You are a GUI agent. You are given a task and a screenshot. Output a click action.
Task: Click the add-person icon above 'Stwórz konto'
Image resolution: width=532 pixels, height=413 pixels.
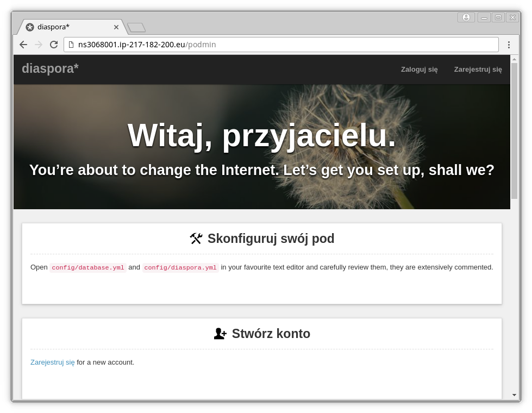click(x=220, y=333)
